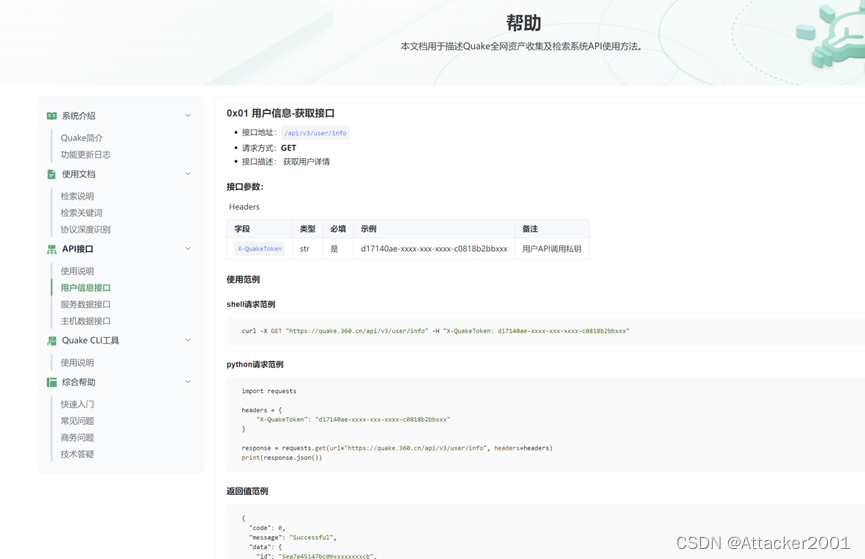Click the API接口 section title
Viewport: 865px width, 559px height.
[x=77, y=249]
